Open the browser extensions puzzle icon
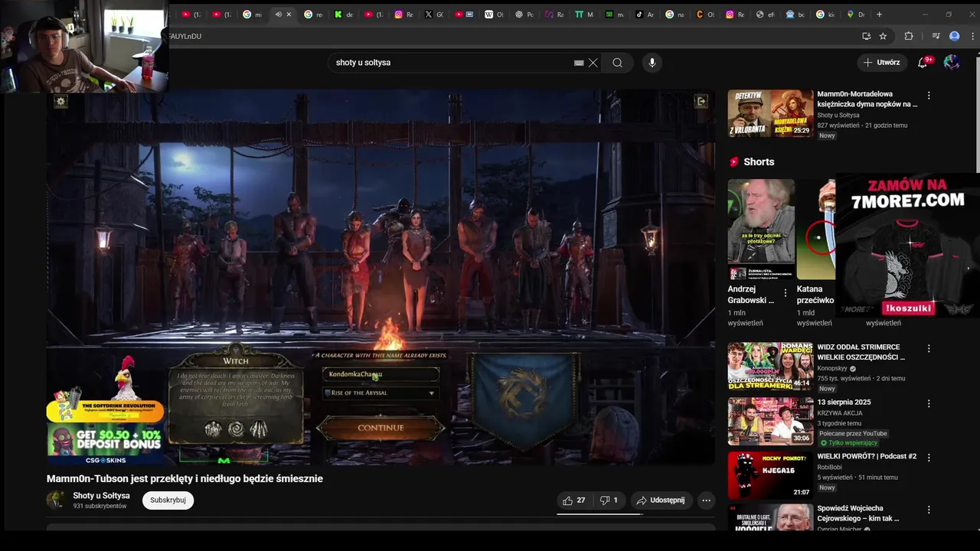Image resolution: width=980 pixels, height=551 pixels. click(x=909, y=36)
